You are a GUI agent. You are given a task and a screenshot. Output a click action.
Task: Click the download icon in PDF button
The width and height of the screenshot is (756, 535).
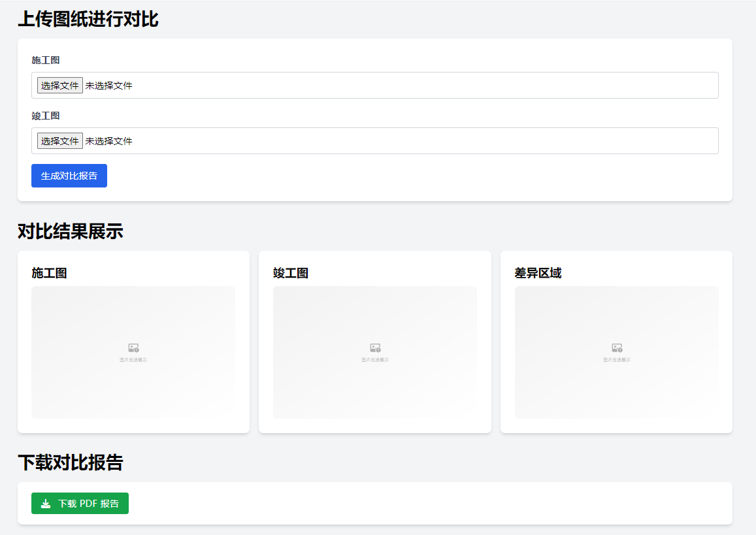tap(46, 504)
